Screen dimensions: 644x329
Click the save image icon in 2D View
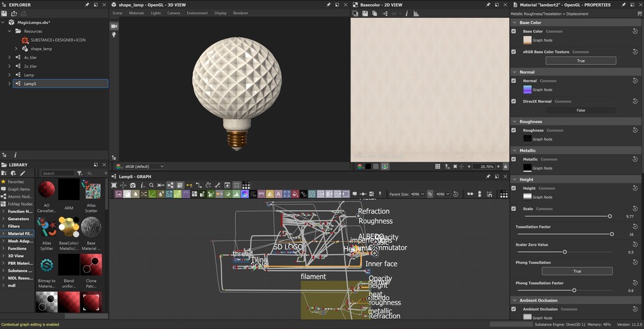(365, 13)
